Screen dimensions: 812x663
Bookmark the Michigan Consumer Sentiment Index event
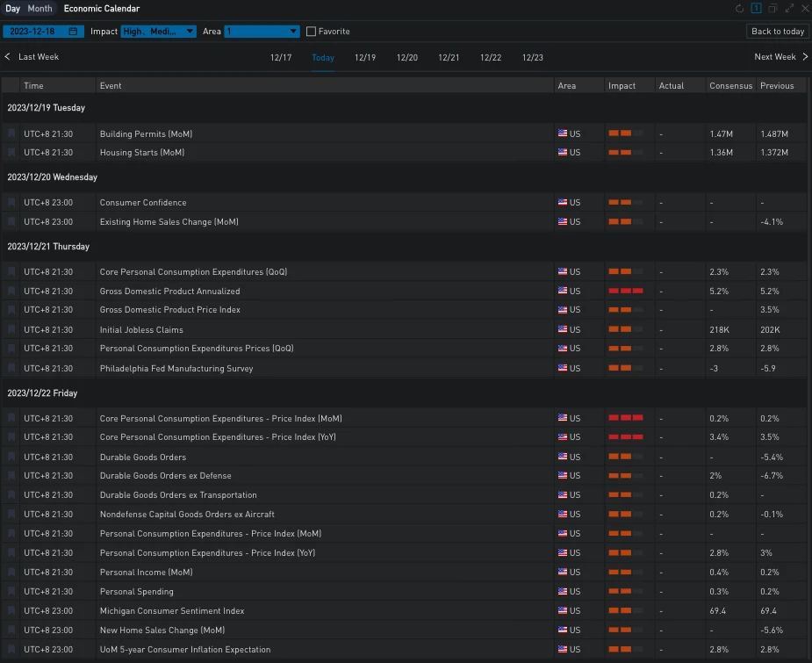(11, 611)
